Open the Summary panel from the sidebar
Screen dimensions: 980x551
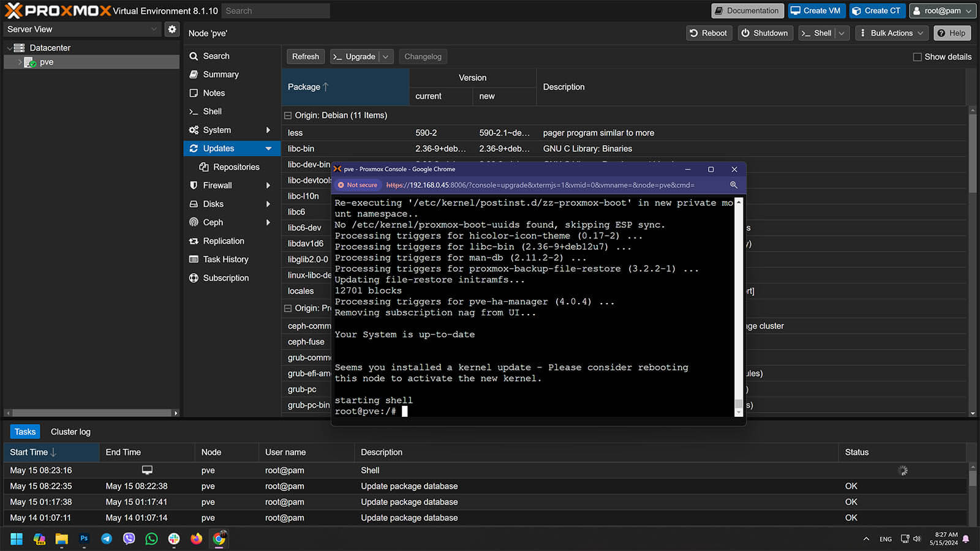(220, 74)
